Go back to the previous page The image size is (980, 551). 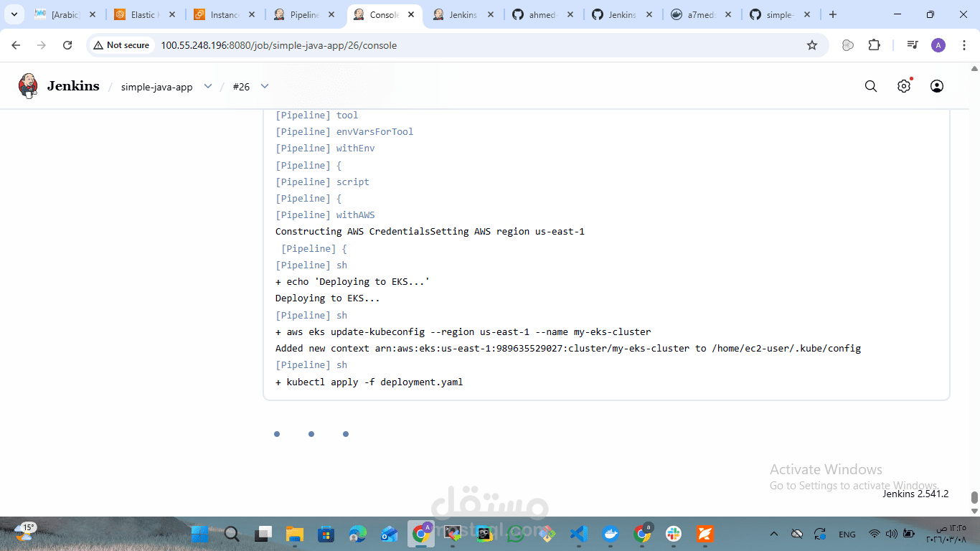(17, 45)
